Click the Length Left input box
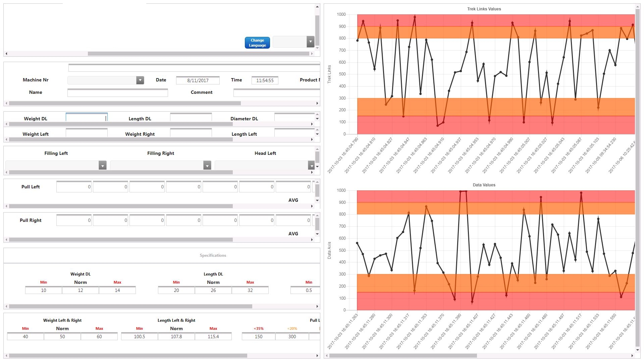This screenshot has height=362, width=644. (x=294, y=133)
